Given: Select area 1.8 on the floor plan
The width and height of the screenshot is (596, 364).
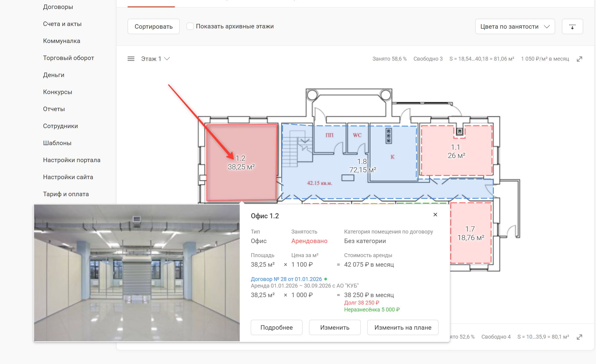Looking at the screenshot, I should click(363, 166).
